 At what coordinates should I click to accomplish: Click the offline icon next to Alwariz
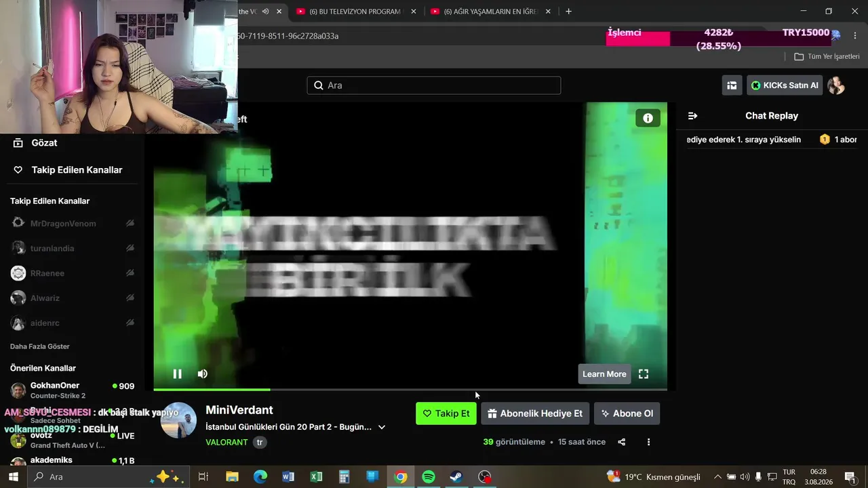click(x=130, y=298)
